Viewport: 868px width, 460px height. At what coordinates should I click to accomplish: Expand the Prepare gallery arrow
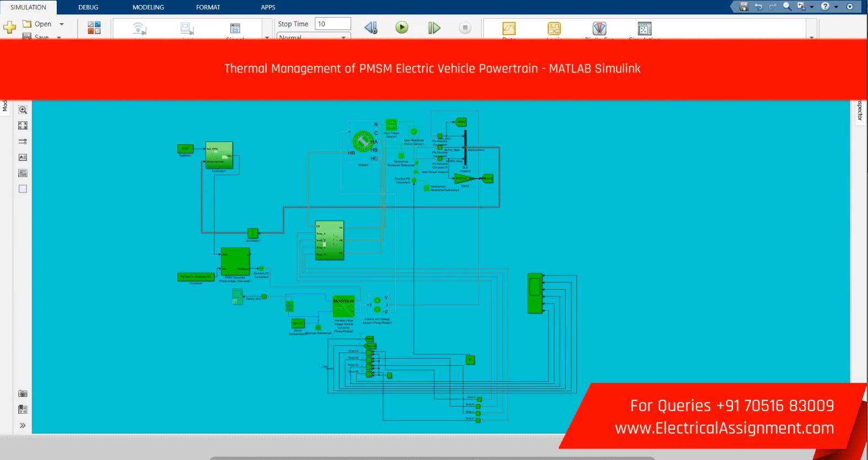point(267,37)
